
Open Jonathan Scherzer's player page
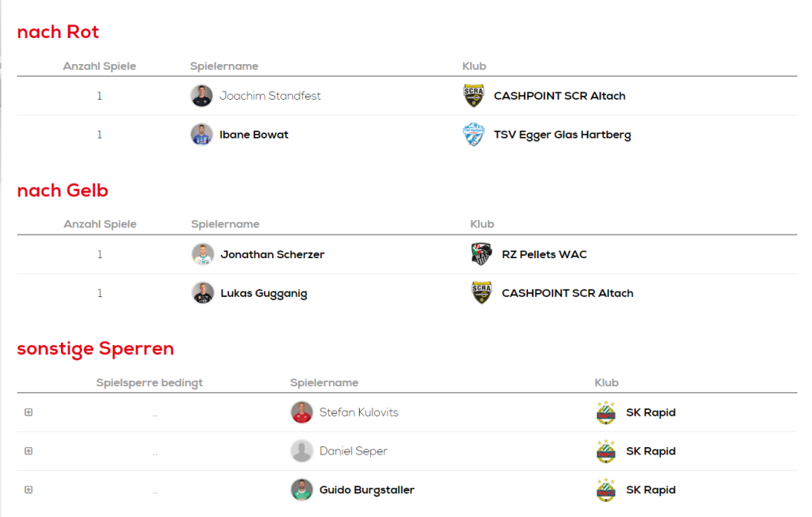tap(272, 254)
